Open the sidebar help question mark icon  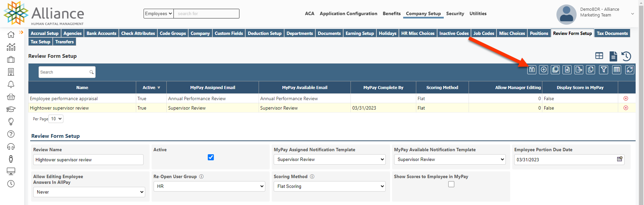pyautogui.click(x=11, y=134)
